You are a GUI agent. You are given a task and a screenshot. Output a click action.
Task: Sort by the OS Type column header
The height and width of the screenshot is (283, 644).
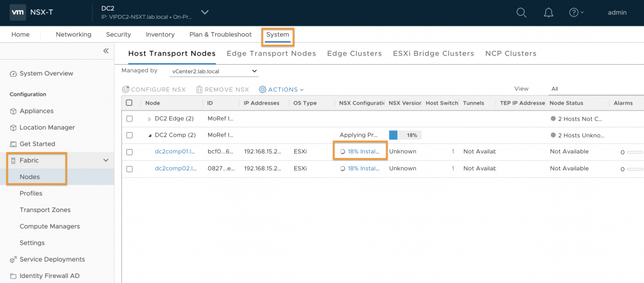coord(304,103)
